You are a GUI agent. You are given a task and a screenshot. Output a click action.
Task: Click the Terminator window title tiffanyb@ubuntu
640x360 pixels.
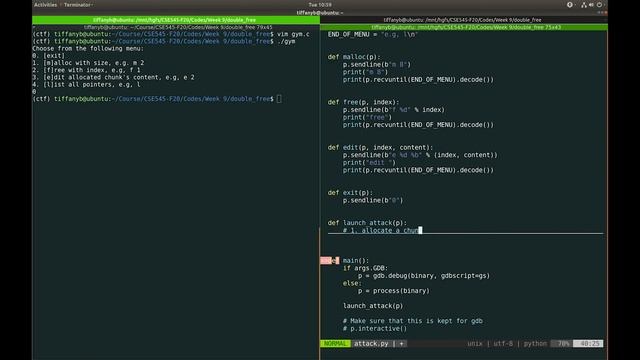pyautogui.click(x=320, y=13)
